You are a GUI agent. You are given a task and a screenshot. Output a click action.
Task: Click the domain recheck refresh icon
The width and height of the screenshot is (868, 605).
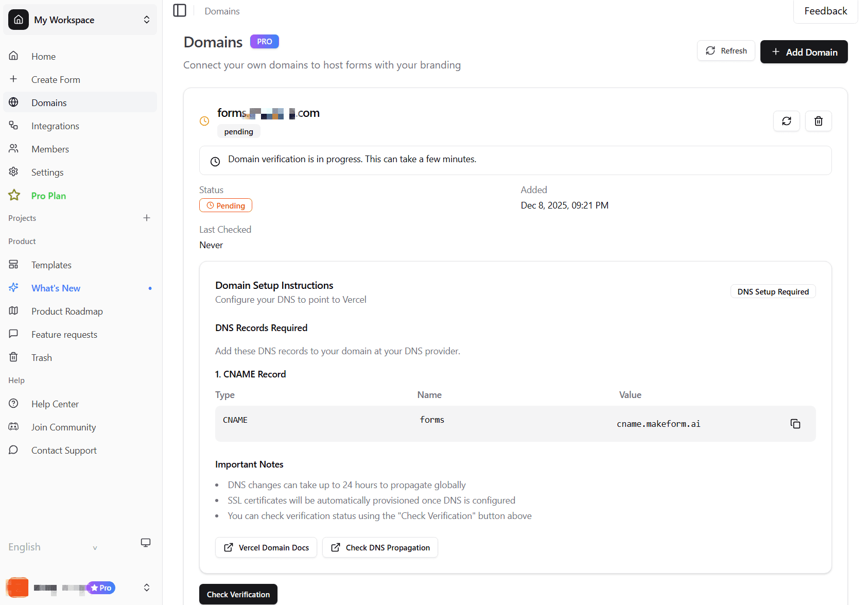click(x=786, y=121)
